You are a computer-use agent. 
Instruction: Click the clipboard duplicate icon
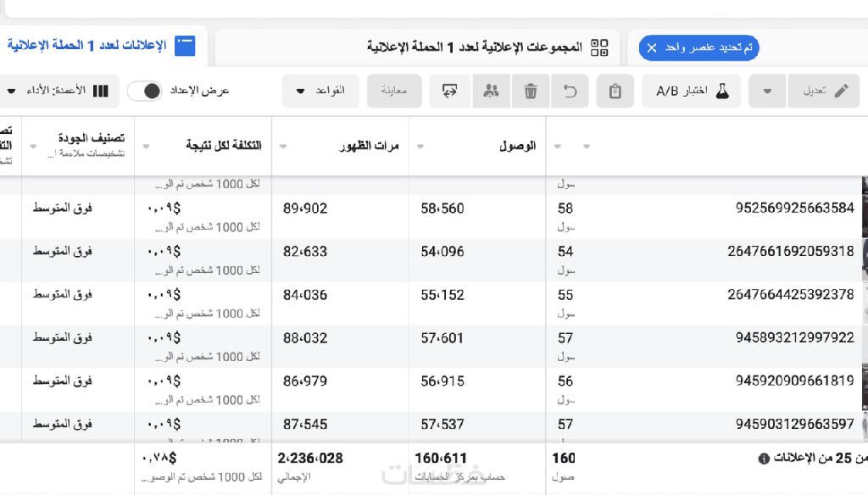click(615, 92)
